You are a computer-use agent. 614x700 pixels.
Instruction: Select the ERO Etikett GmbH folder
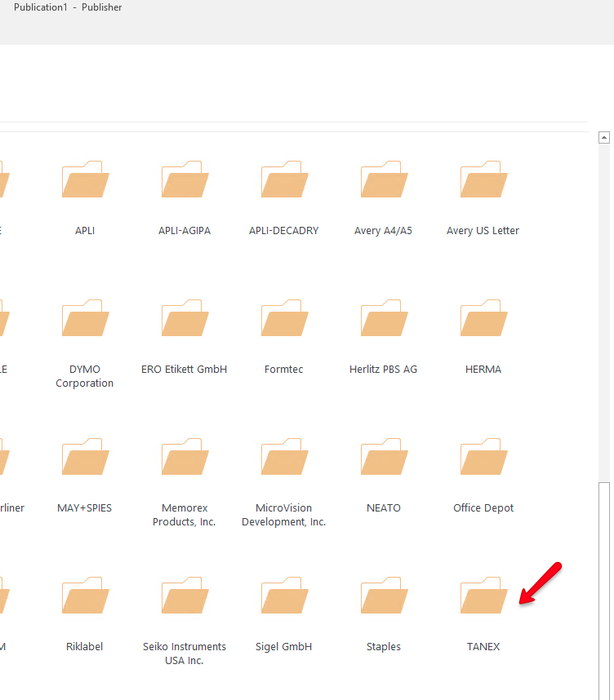tap(185, 319)
